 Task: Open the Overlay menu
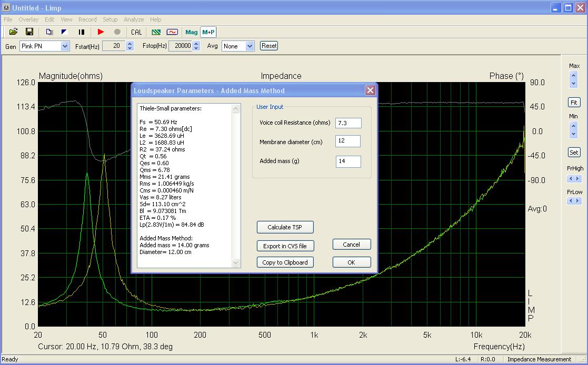tap(28, 19)
